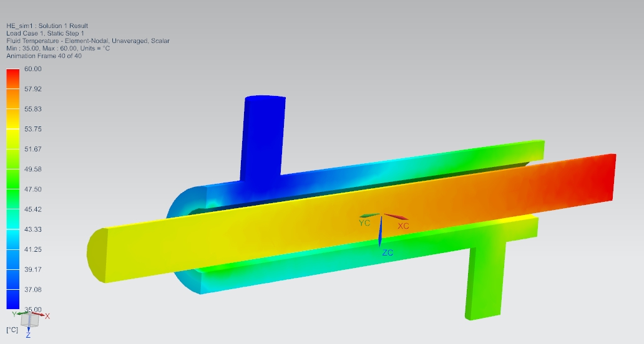Select the 'Load Case 1, Static Step 1' text
This screenshot has width=644, height=344.
coord(45,33)
